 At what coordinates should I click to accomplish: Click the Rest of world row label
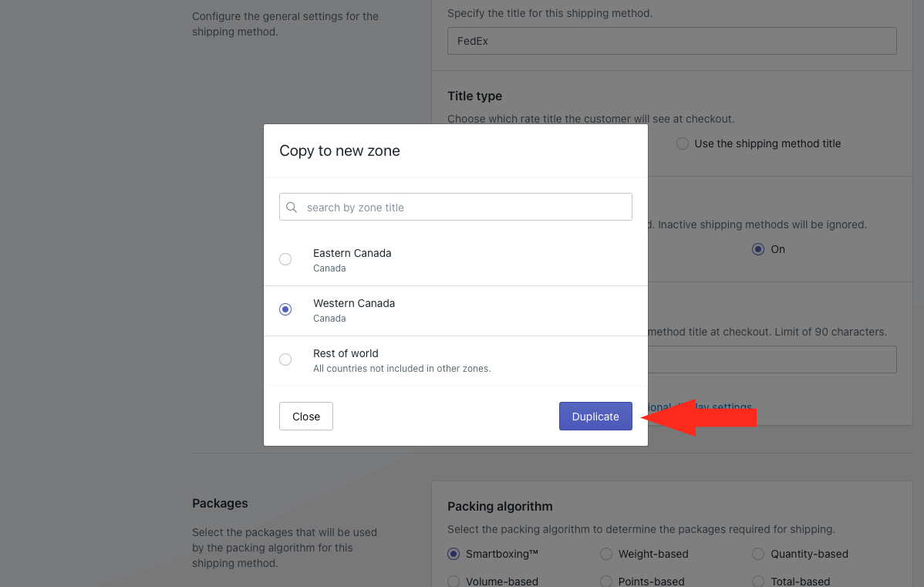pos(346,353)
